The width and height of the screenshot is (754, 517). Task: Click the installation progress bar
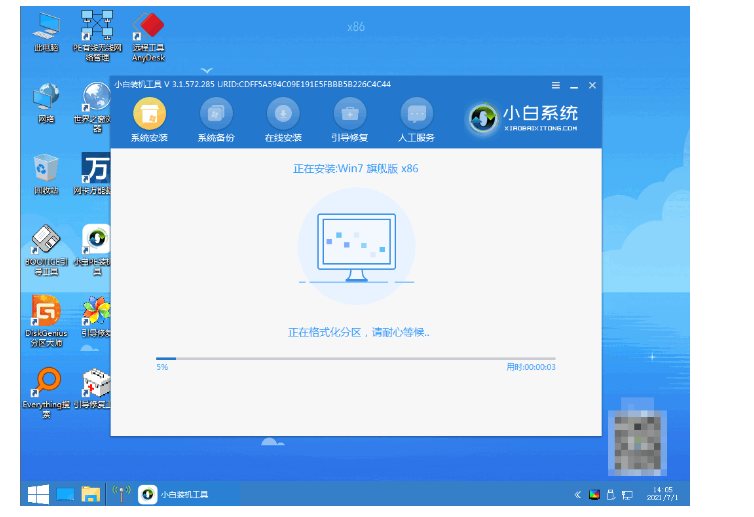click(x=355, y=358)
